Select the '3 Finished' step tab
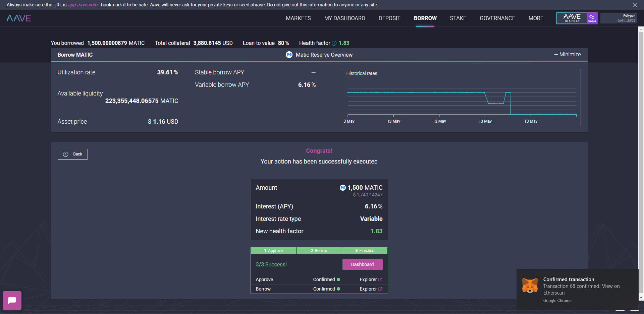 point(365,251)
